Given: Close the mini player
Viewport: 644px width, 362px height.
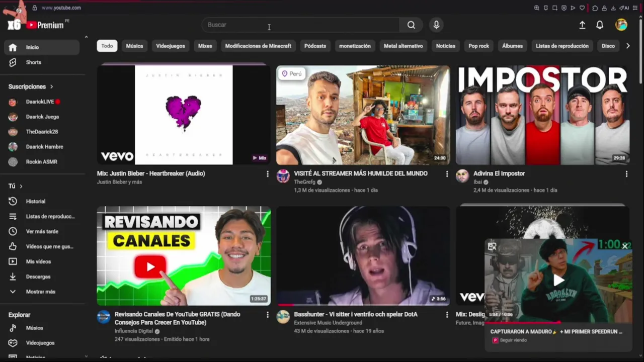Looking at the screenshot, I should click(x=625, y=246).
